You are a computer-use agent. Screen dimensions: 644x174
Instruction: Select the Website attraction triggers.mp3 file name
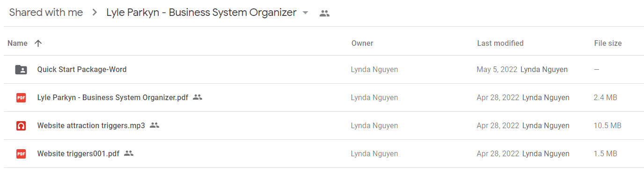pos(91,125)
